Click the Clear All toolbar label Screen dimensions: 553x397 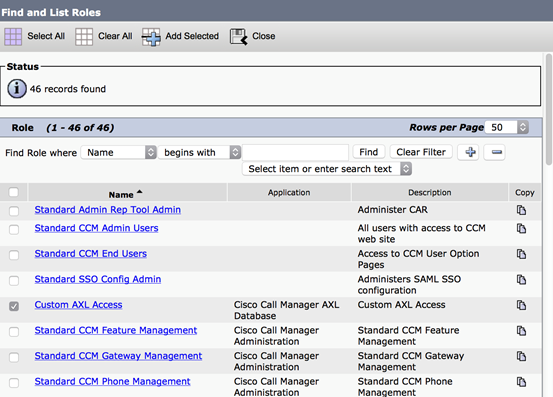coord(115,36)
